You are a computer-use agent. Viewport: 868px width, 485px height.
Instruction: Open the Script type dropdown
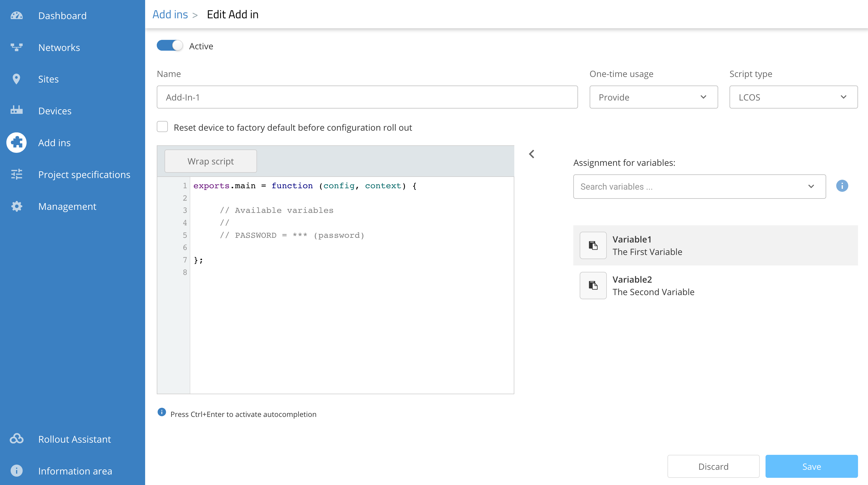coord(793,97)
